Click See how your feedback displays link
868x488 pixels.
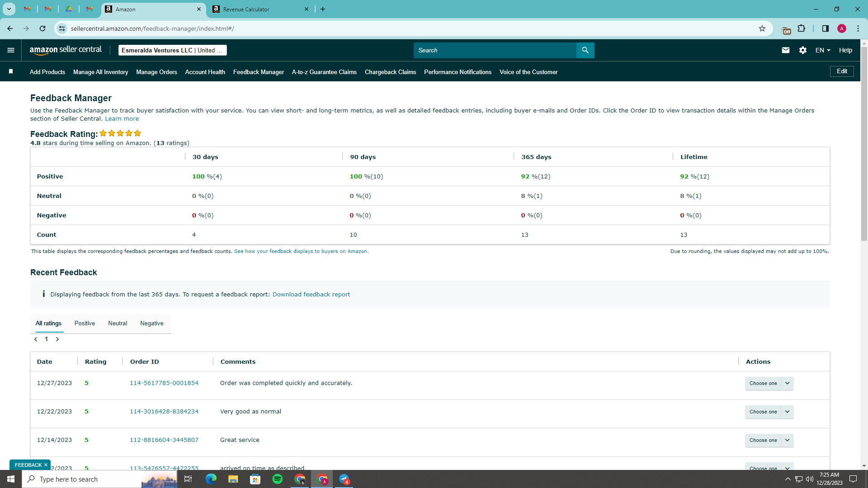(301, 251)
